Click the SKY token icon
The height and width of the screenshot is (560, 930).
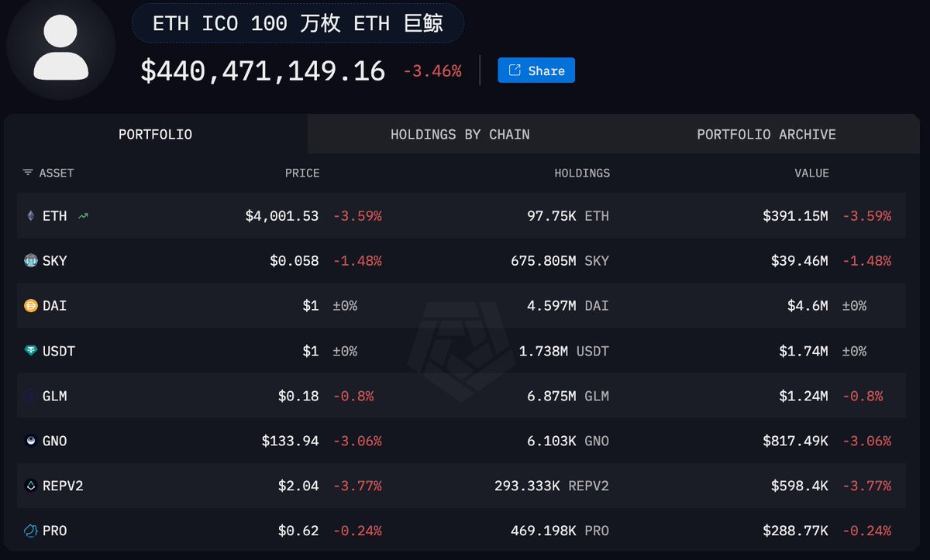[31, 261]
